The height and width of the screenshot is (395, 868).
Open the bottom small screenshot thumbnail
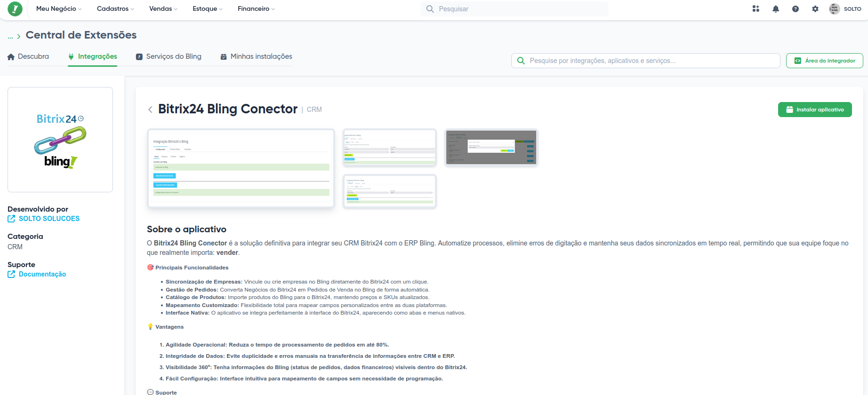tap(390, 191)
